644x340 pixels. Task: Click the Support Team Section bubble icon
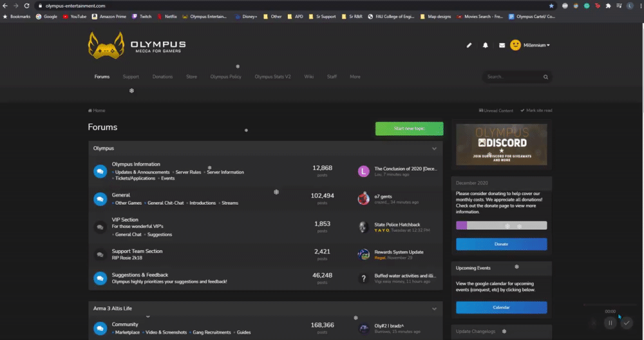[x=100, y=254]
